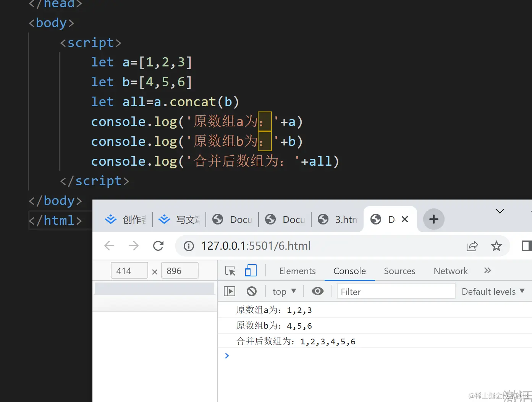Click the opening body tag in editor
Screen dimensions: 532x402
(51, 23)
